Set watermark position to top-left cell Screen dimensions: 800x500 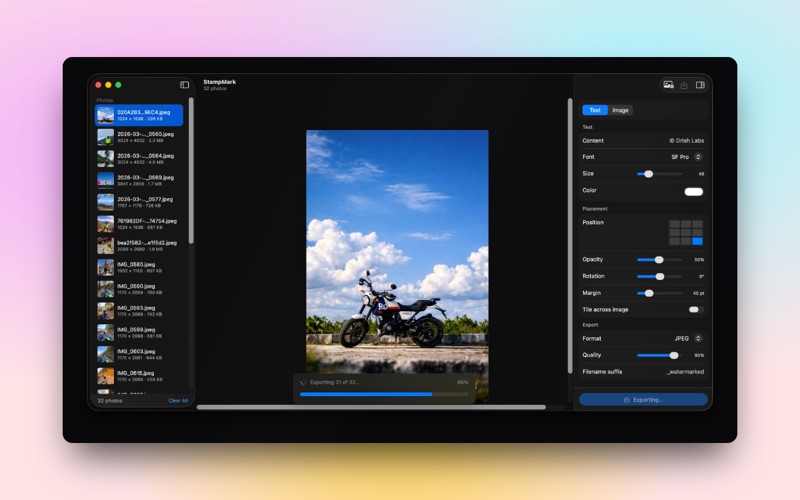pos(674,224)
